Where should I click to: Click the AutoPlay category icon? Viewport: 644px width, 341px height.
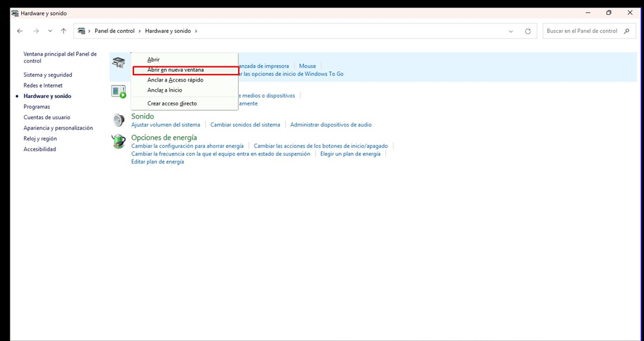click(119, 92)
